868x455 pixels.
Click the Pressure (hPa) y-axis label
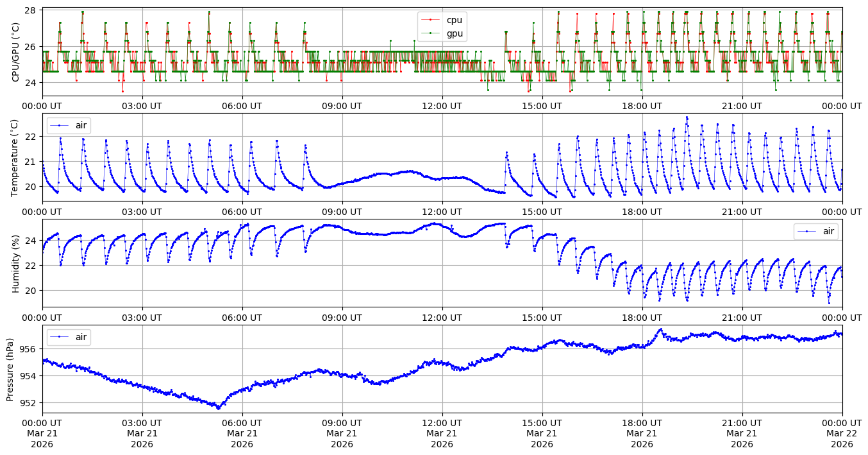[x=11, y=368]
